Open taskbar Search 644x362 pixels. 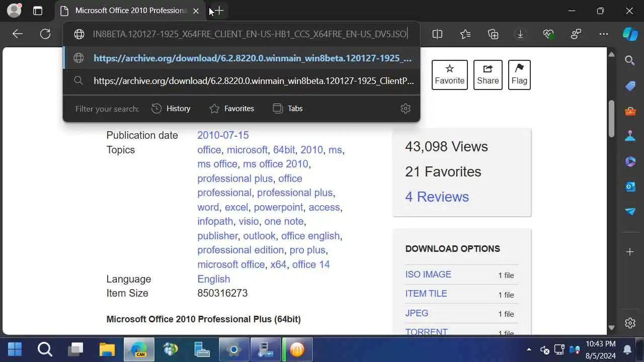point(45,349)
